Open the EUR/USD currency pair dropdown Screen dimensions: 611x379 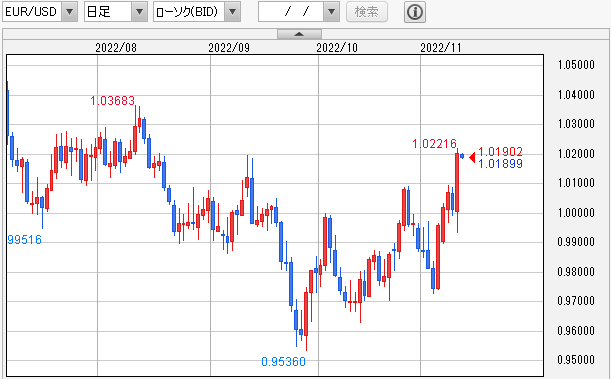40,12
